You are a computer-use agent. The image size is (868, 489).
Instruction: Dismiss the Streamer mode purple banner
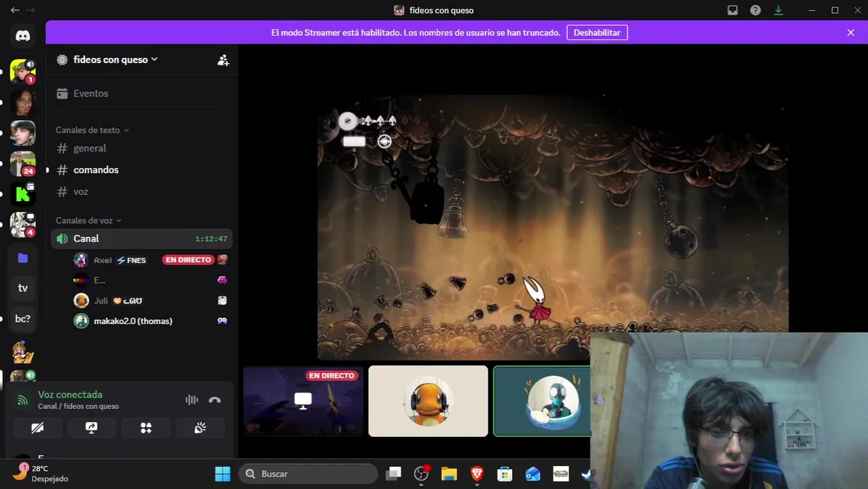[850, 33]
